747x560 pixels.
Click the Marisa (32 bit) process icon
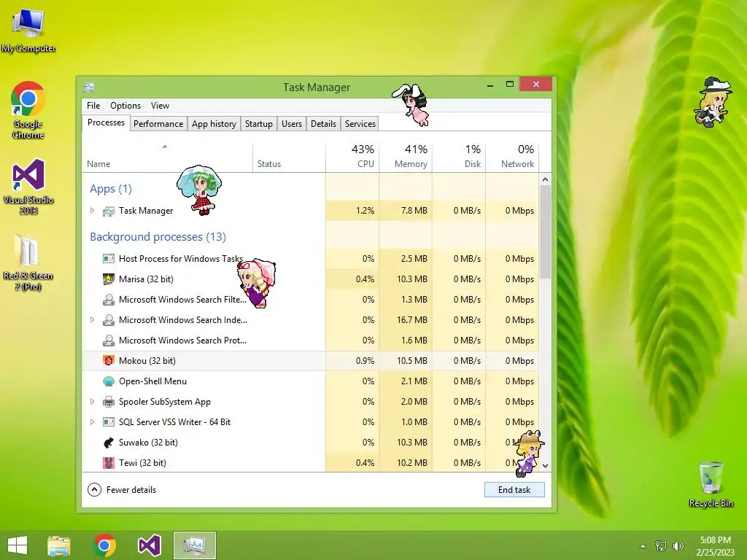click(109, 279)
